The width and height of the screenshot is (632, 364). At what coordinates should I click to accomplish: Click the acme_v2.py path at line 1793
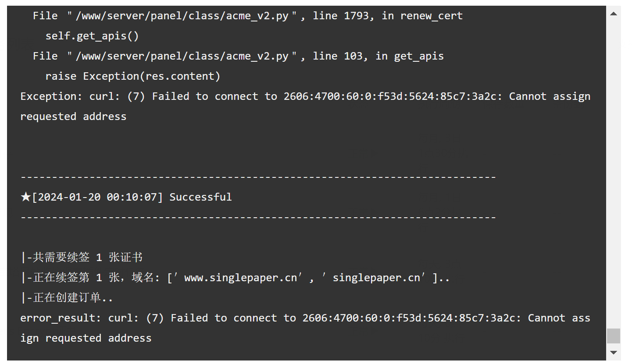[182, 16]
